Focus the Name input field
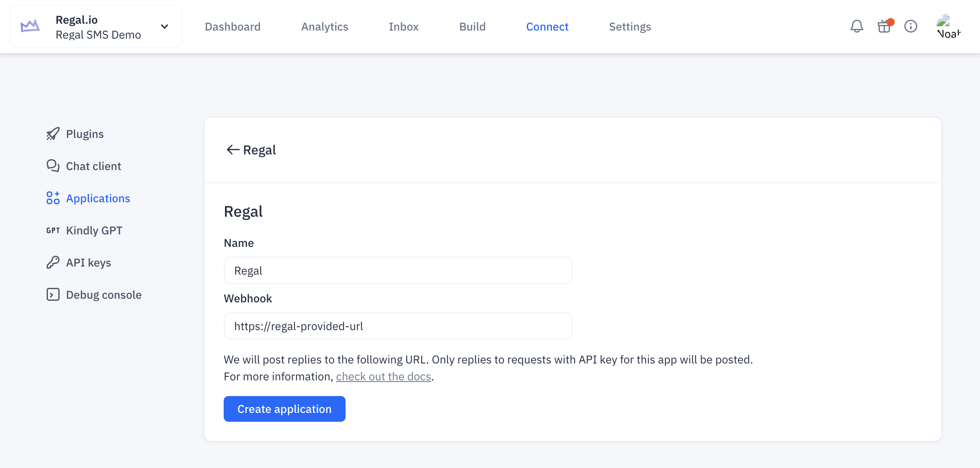980x468 pixels. [398, 271]
